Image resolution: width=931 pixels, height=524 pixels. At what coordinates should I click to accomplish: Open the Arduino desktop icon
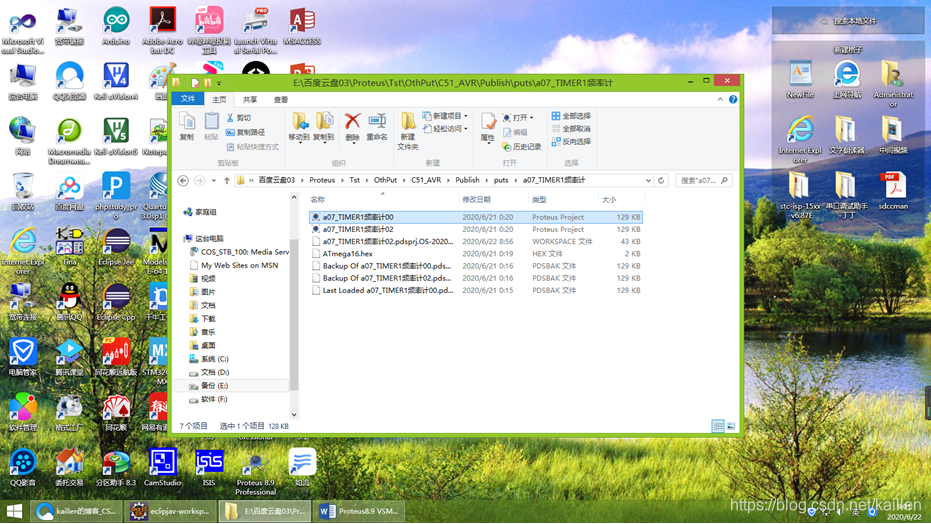[116, 27]
